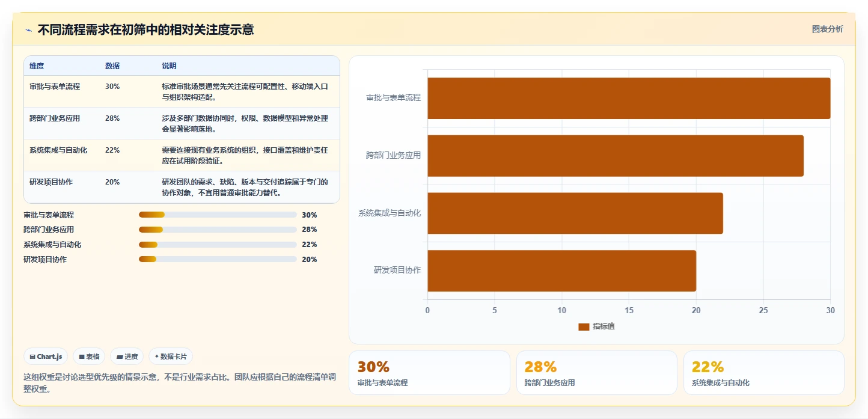Click the description starting 研发团队的需求、缺陷

point(245,188)
